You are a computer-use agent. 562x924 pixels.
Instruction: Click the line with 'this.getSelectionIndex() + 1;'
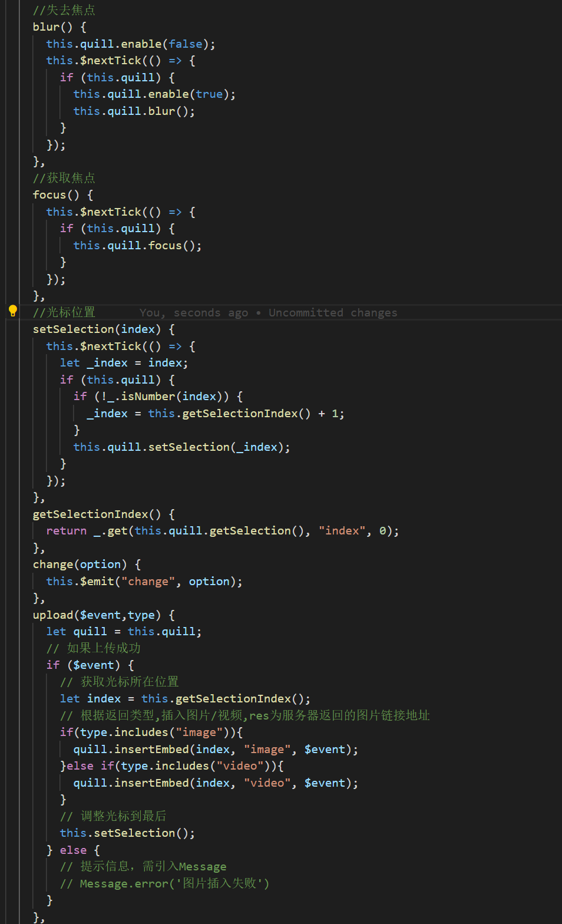pos(215,414)
